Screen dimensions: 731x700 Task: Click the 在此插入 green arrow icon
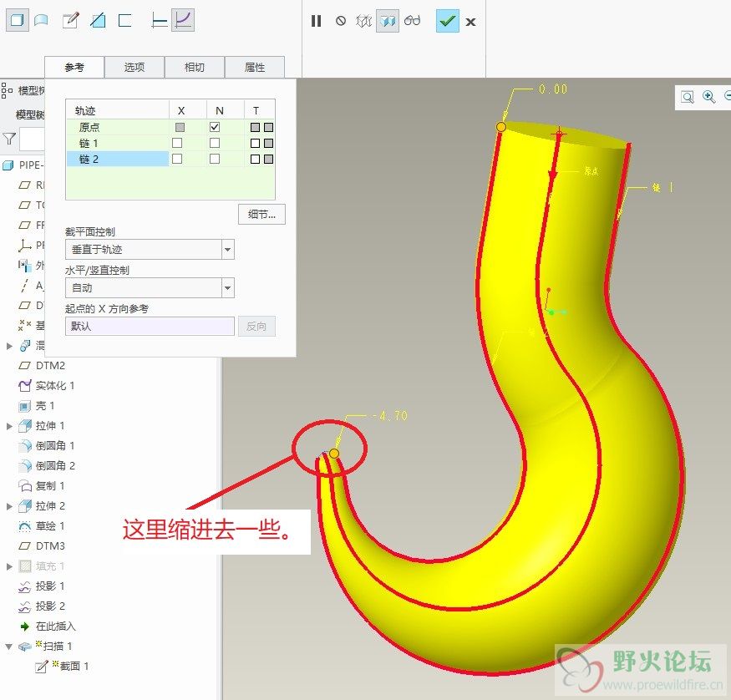(x=25, y=626)
